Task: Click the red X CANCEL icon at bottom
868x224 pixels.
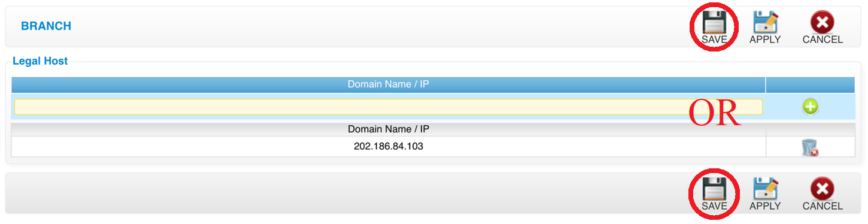Action: [823, 189]
